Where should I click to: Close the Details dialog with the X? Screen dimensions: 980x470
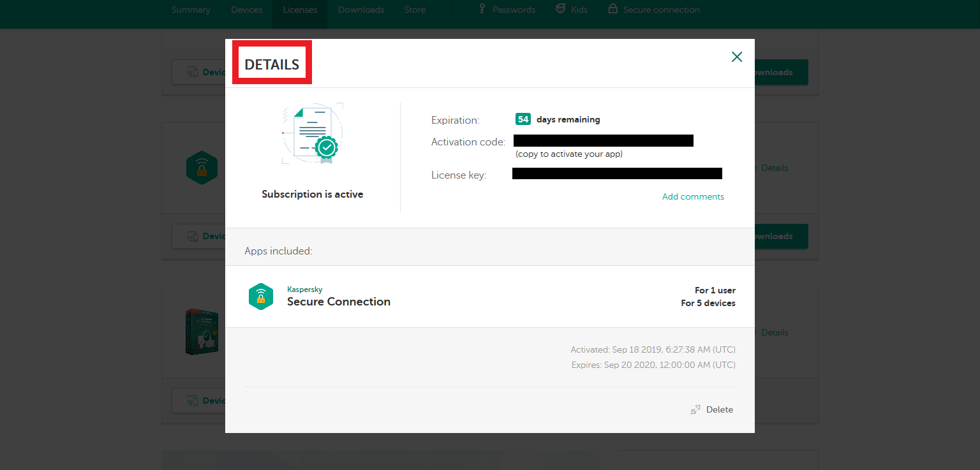(737, 57)
